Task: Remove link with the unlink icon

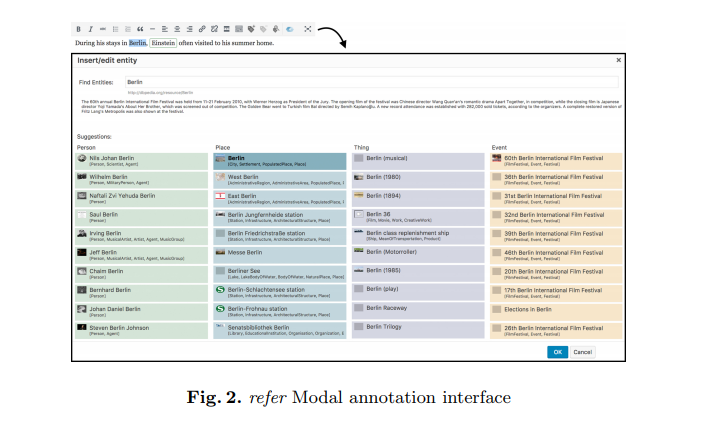Action: point(214,29)
